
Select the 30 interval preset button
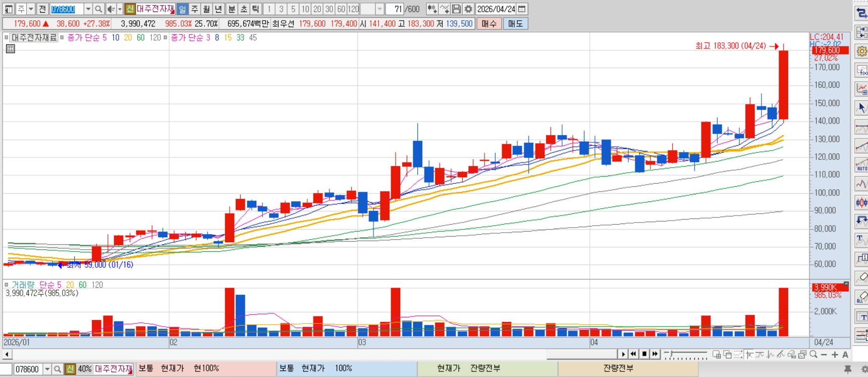point(329,9)
